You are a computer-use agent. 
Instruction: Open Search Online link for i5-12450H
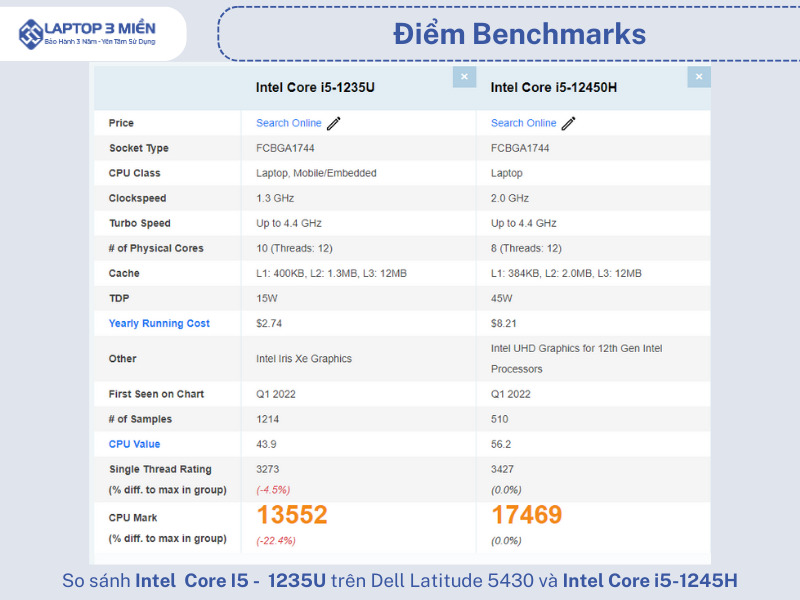coord(523,123)
